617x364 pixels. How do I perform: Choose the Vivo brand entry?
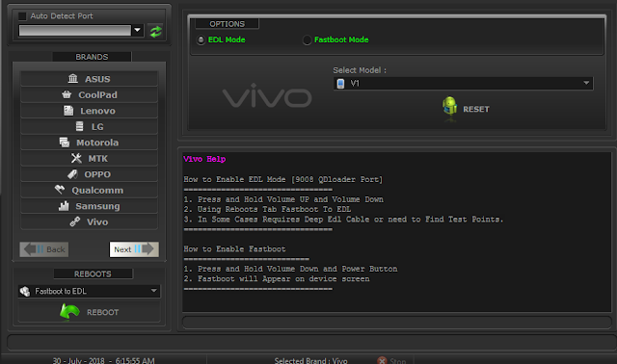pyautogui.click(x=90, y=222)
